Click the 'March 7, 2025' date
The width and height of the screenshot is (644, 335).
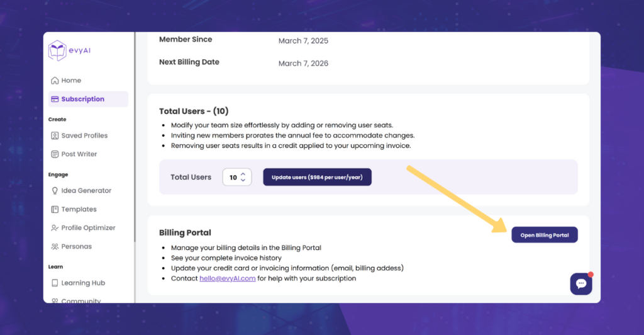pos(304,41)
